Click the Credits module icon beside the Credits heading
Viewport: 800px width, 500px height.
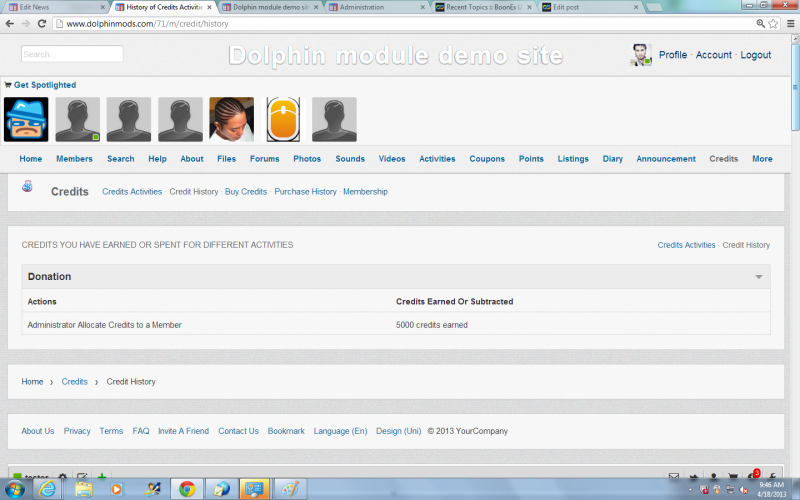click(x=28, y=186)
